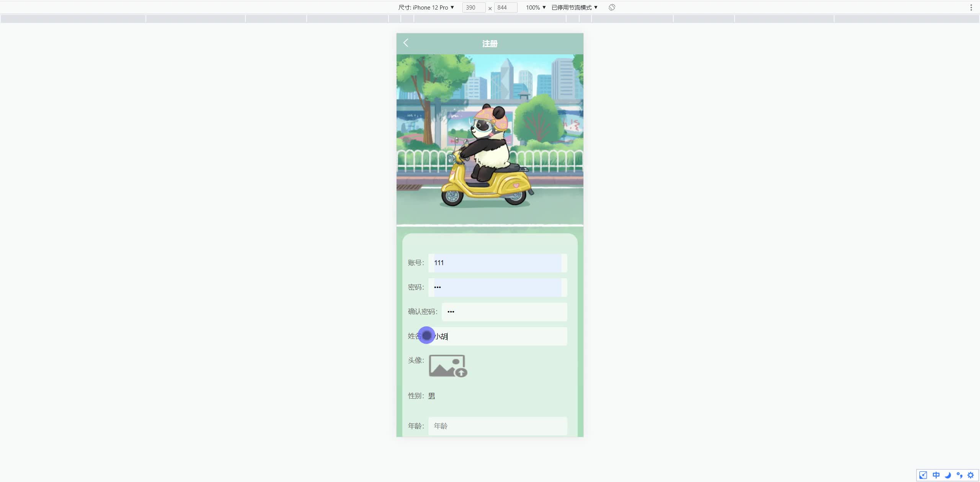Toggle the IME punctuation mode icon

959,475
